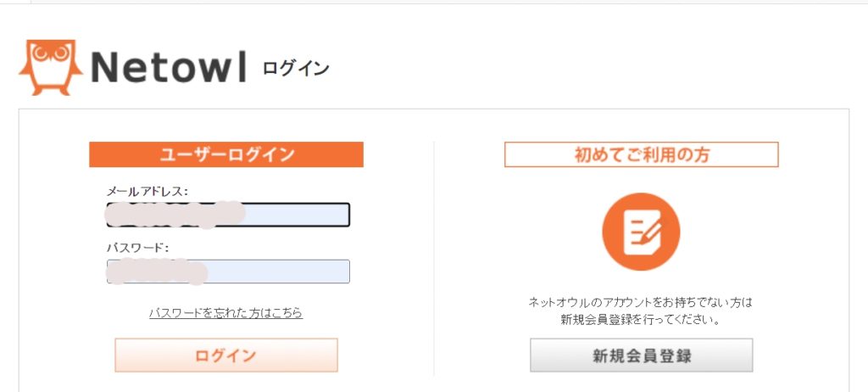Click the Netowl owl mascot icon
This screenshot has height=392, width=868.
(51, 66)
